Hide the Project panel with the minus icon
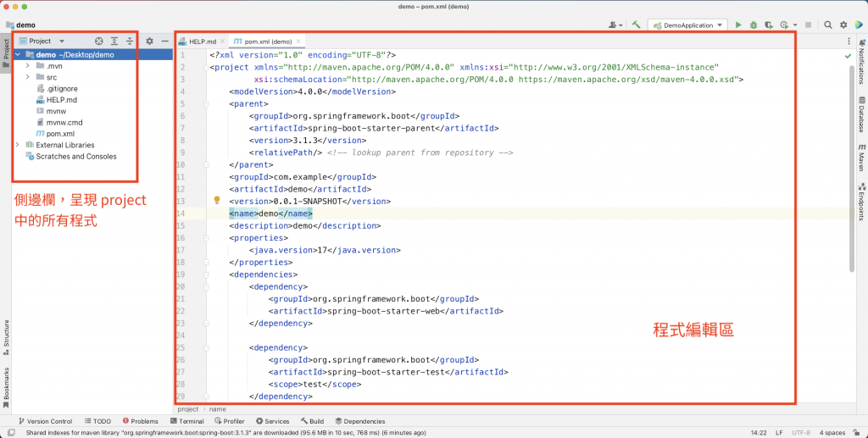Screen dimensions: 868x438 [x=165, y=41]
